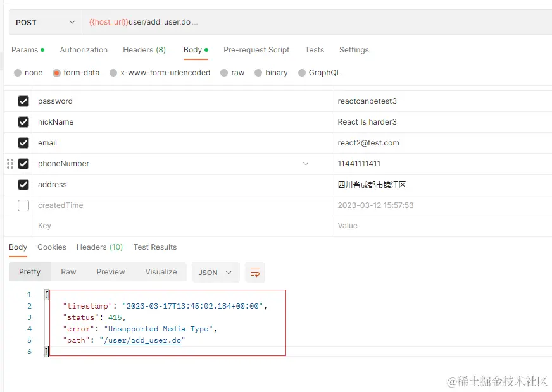This screenshot has height=392, width=552.
Task: Open the phoneNumber key type dropdown
Action: 306,164
